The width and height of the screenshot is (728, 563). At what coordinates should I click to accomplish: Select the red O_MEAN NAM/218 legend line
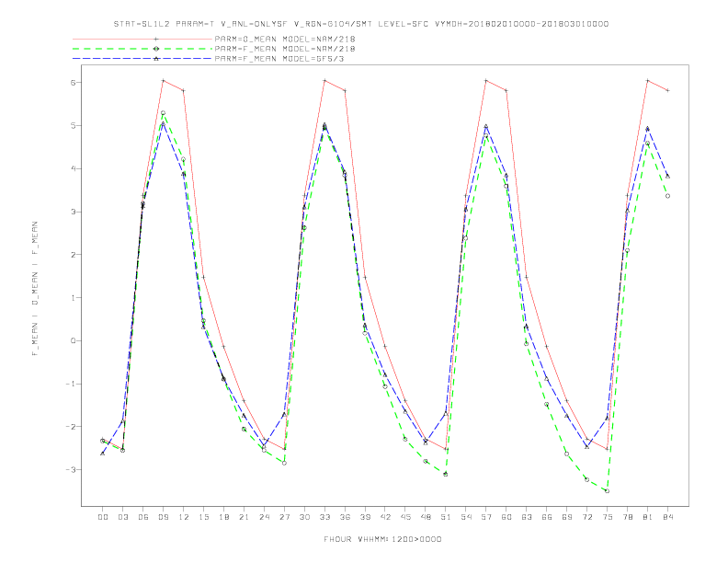(x=142, y=39)
